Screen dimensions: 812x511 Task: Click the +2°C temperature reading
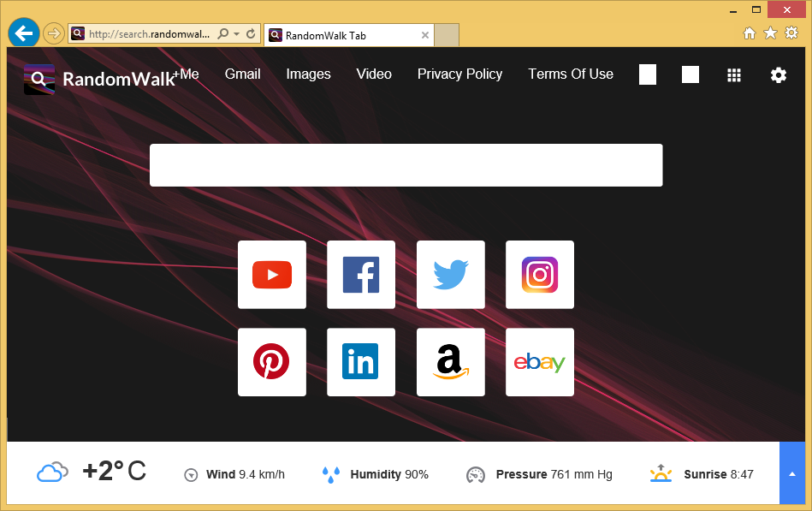click(115, 471)
